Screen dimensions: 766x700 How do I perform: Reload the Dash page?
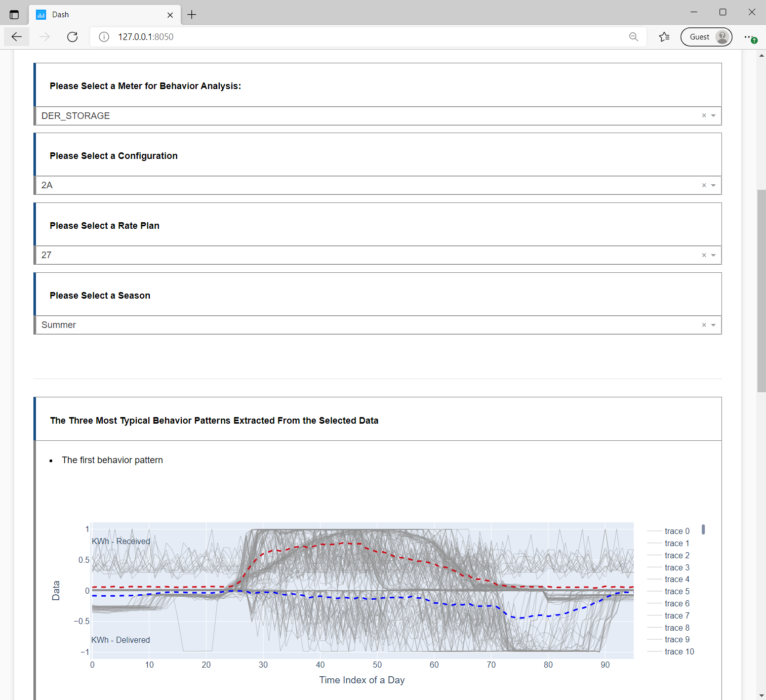coord(72,37)
